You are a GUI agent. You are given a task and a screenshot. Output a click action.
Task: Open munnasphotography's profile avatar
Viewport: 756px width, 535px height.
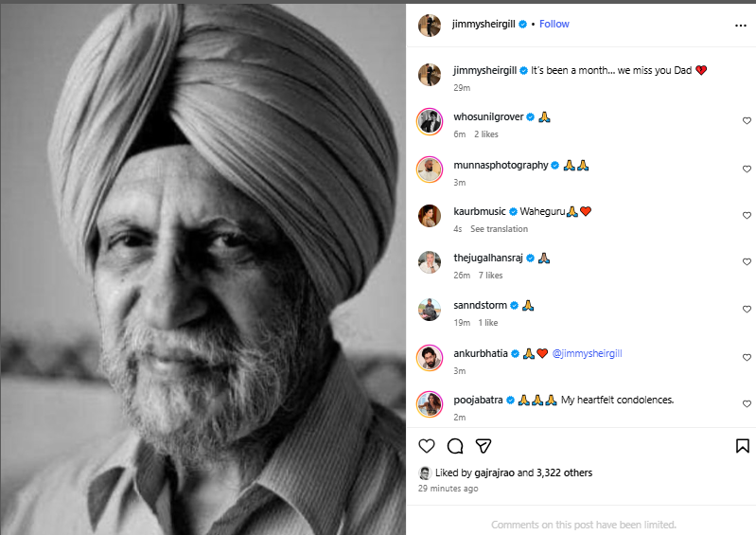(x=430, y=169)
